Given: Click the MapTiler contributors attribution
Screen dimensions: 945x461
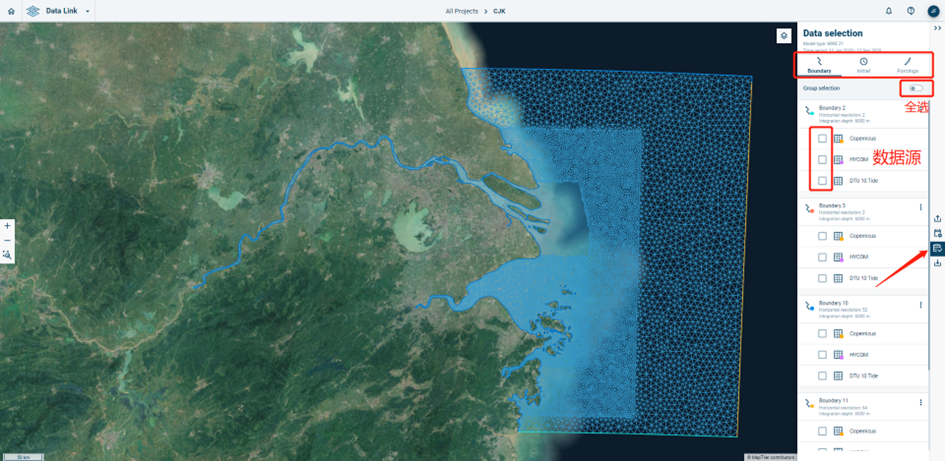Looking at the screenshot, I should point(770,457).
